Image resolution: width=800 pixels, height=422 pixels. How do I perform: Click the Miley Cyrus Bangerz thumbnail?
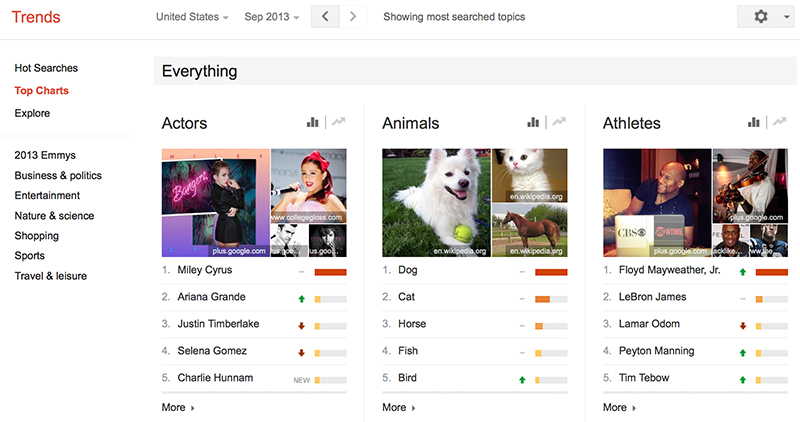click(x=216, y=203)
